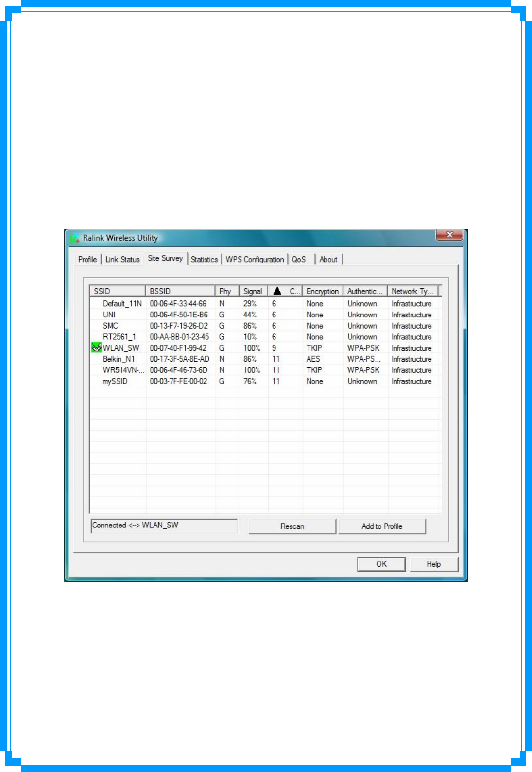Click the Add to Profile button
Image resolution: width=532 pixels, height=772 pixels.
point(382,526)
